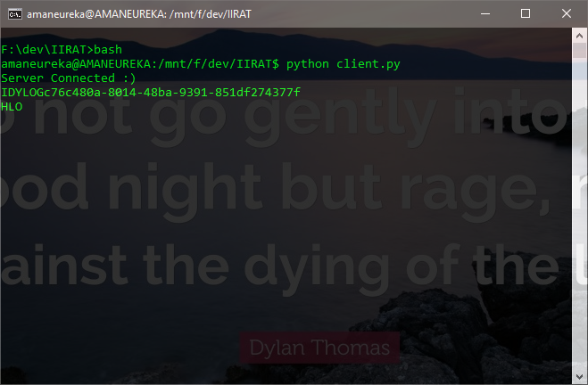588x385 pixels.
Task: Minimize the terminal window
Action: click(485, 14)
